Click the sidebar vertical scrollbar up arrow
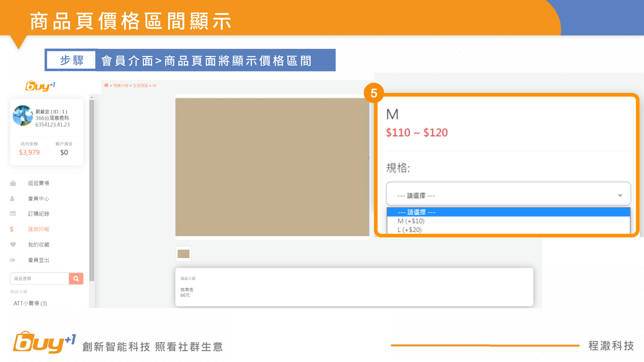Viewport: 644px width, 362px height. [x=92, y=98]
